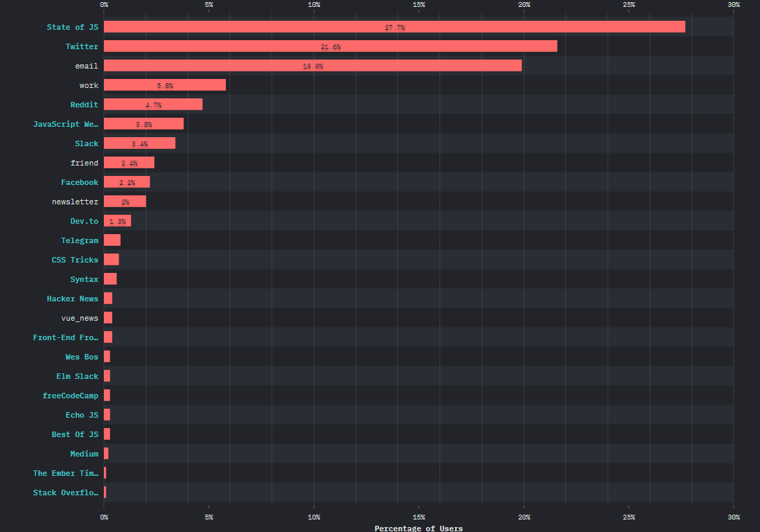Click the Dev.to 1.3% bar
The image size is (760, 532).
(117, 220)
